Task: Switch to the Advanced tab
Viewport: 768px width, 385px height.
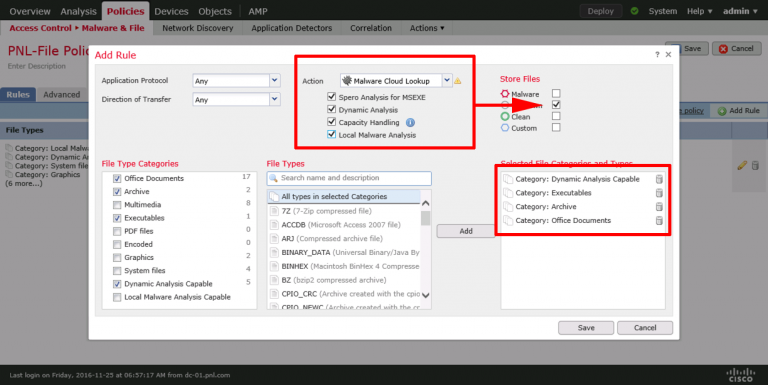Action: tap(61, 95)
